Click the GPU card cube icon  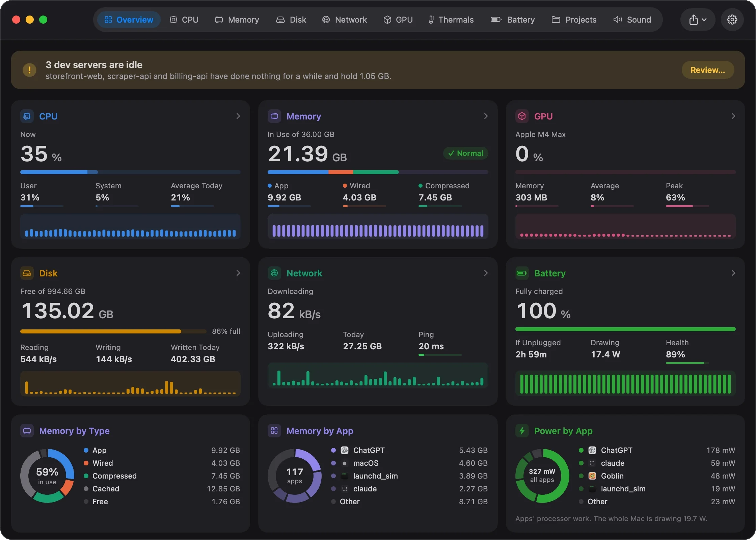[522, 116]
